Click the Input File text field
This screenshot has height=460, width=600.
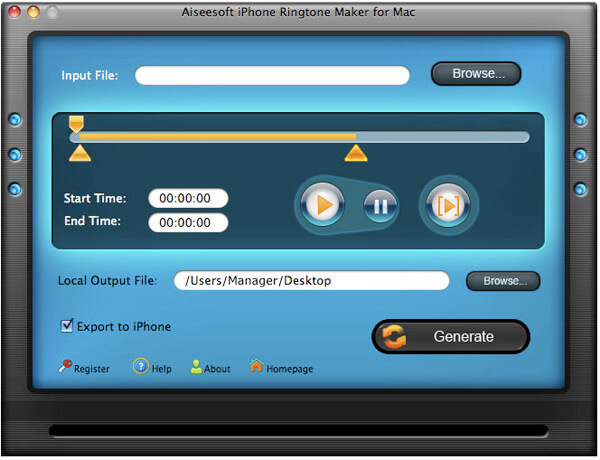pyautogui.click(x=272, y=75)
